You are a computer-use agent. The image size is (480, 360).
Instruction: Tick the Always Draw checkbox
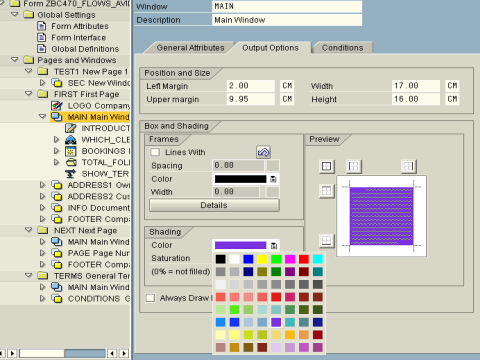pyautogui.click(x=150, y=298)
